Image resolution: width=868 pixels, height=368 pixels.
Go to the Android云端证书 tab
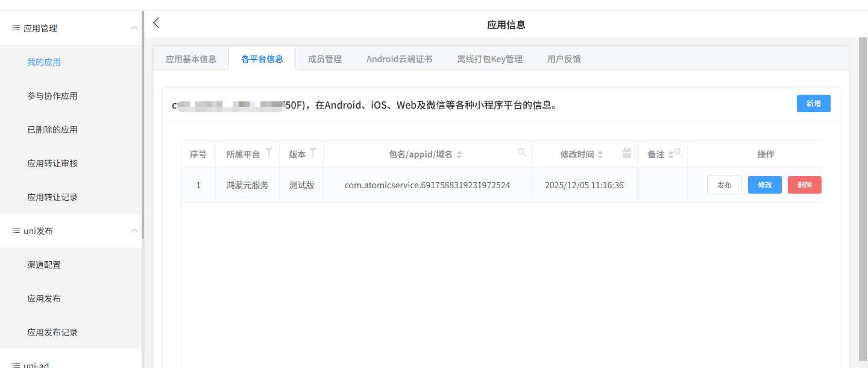pos(399,59)
